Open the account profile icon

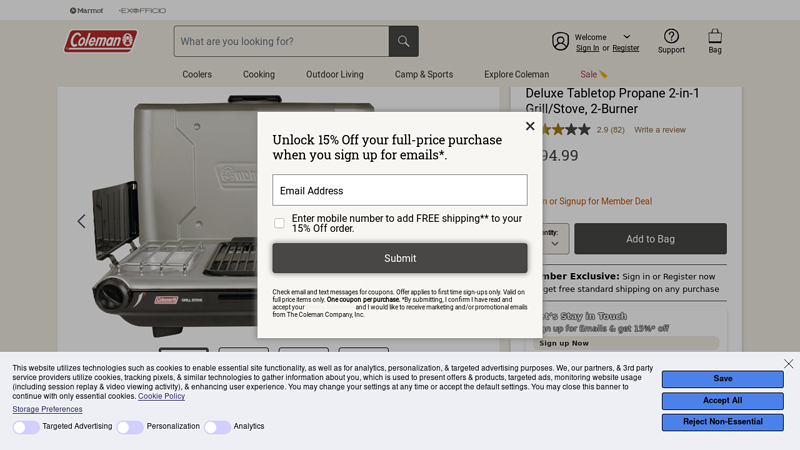tap(560, 41)
